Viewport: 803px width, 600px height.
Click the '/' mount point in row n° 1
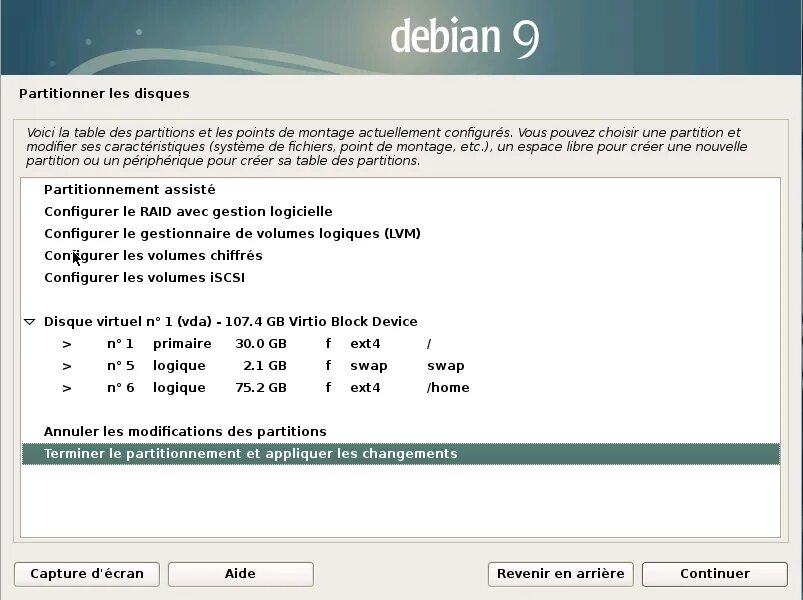pos(429,344)
